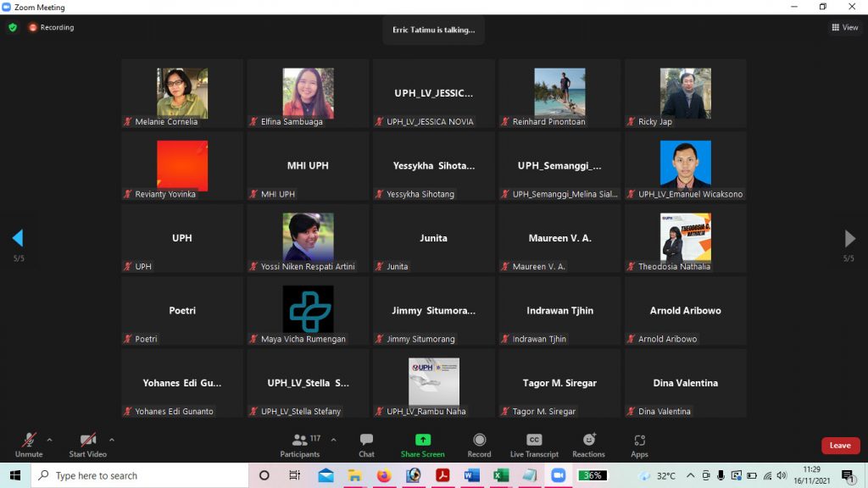Click the Record icon
868x488 pixels.
(479, 445)
